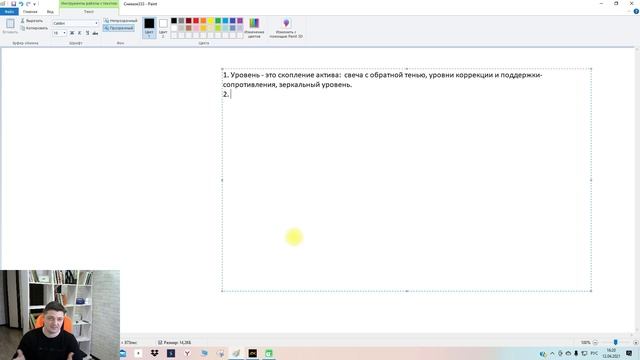Toggle italic text formatting
The width and height of the screenshot is (640, 360).
coord(80,33)
